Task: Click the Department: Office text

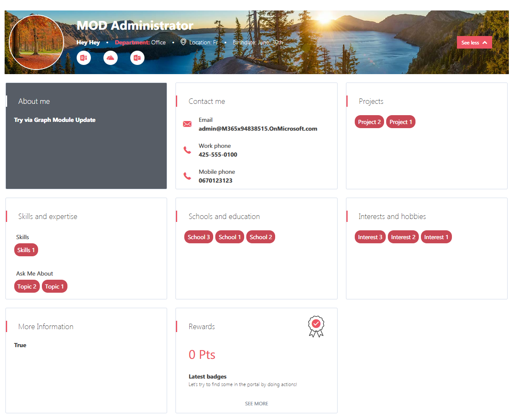Action: (x=140, y=42)
